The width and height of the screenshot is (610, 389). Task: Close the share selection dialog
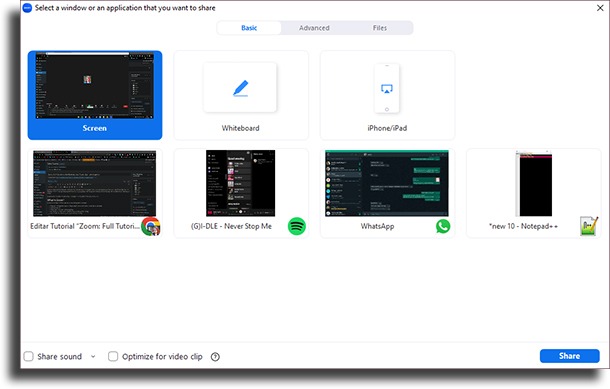coord(600,8)
